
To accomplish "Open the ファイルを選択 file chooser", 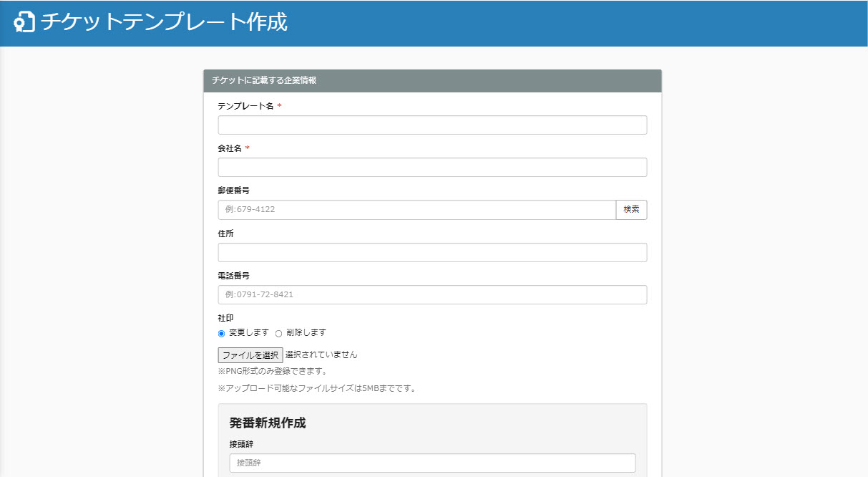I will click(250, 355).
